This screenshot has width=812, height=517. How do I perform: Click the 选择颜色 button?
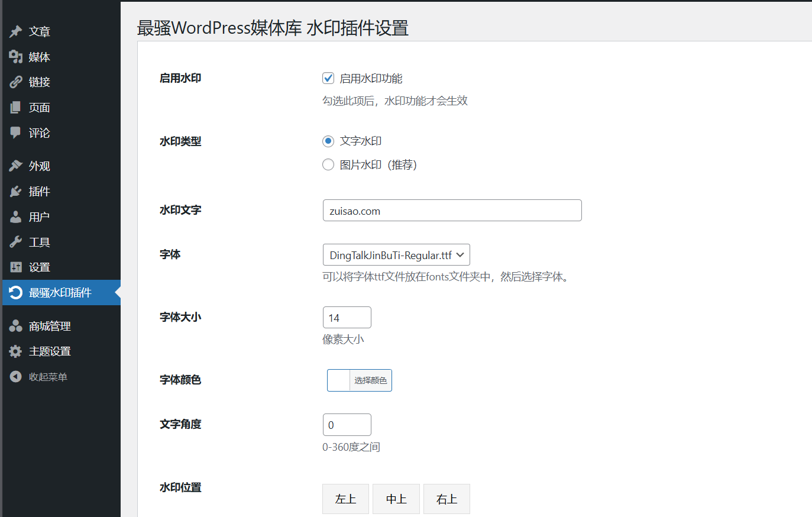[371, 380]
